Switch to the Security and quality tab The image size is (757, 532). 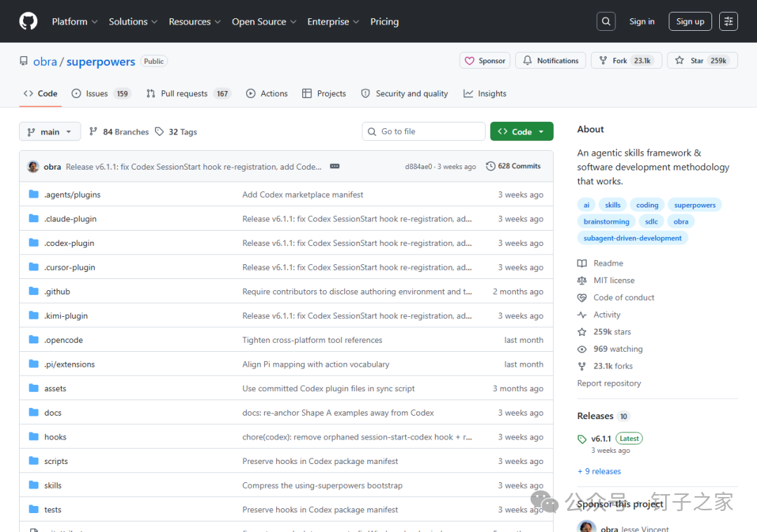(404, 94)
